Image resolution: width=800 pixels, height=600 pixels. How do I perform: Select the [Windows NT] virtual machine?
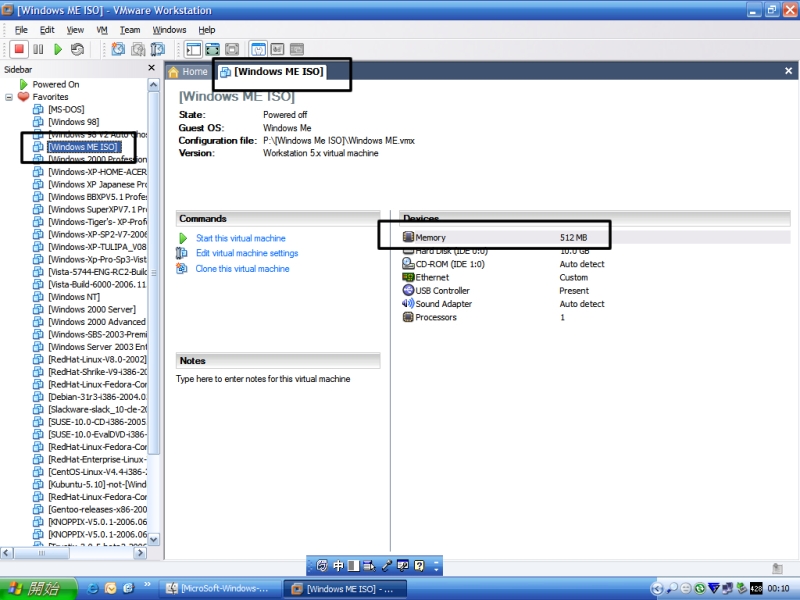point(74,297)
